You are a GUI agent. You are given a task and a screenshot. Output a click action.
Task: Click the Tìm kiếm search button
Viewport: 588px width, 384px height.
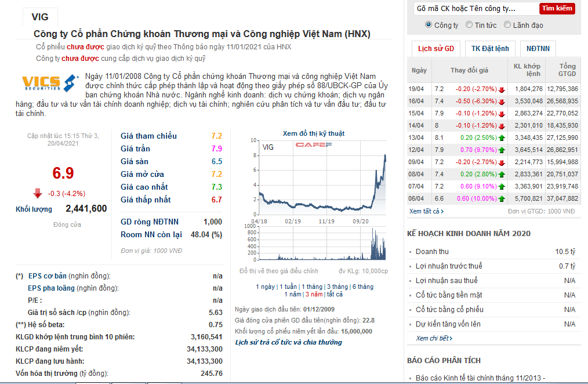click(x=557, y=8)
